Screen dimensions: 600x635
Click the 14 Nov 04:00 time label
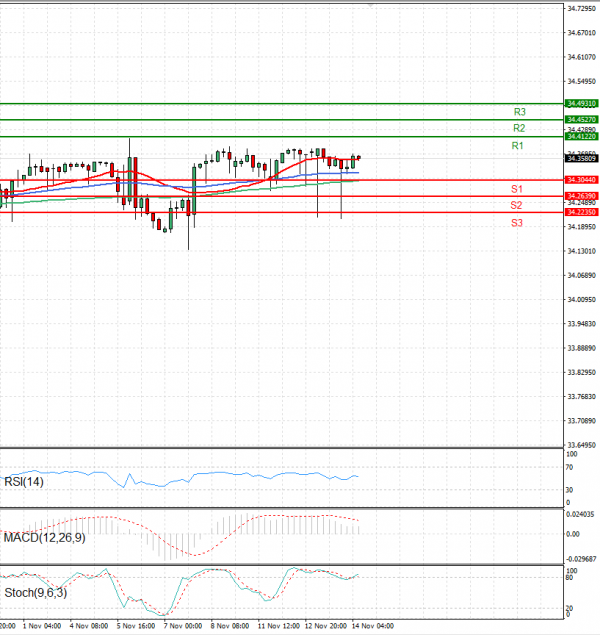point(372,626)
